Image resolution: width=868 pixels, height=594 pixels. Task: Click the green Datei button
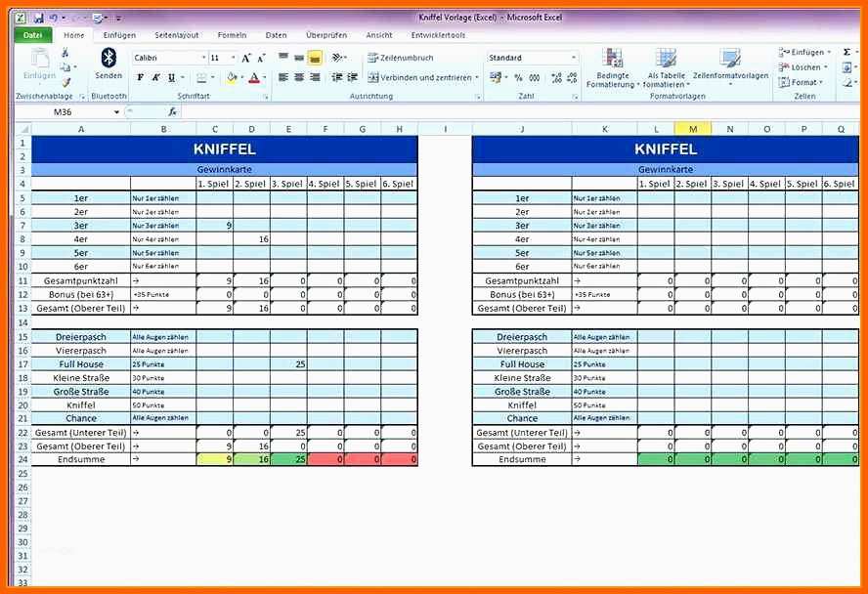(x=33, y=35)
